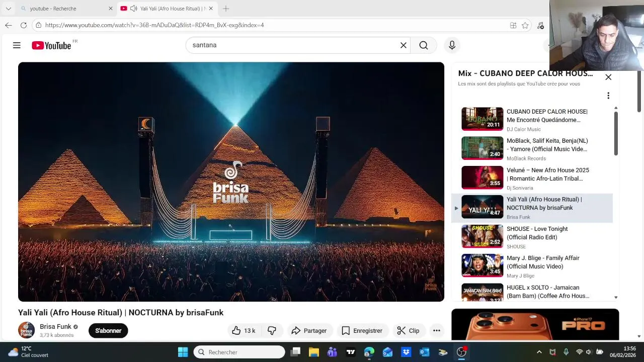Screen dimensions: 644x362
Task: Open the Brisa Funk channel avatar
Action: (27, 330)
